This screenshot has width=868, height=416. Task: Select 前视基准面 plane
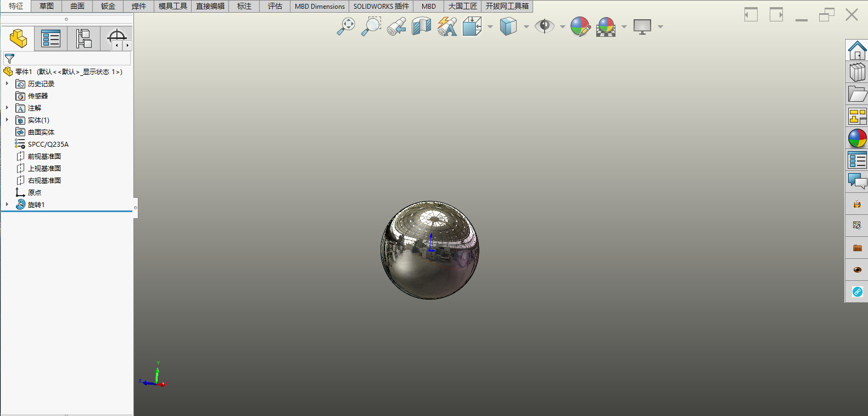[44, 156]
